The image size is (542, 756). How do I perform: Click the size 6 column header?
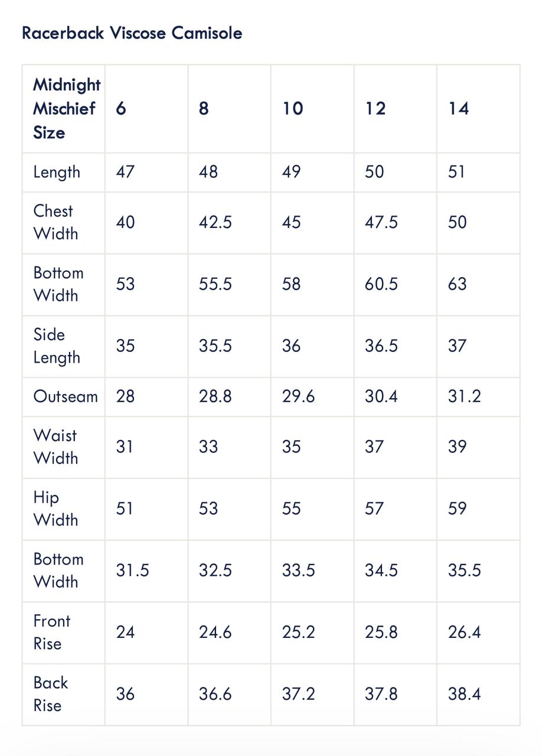click(x=121, y=109)
